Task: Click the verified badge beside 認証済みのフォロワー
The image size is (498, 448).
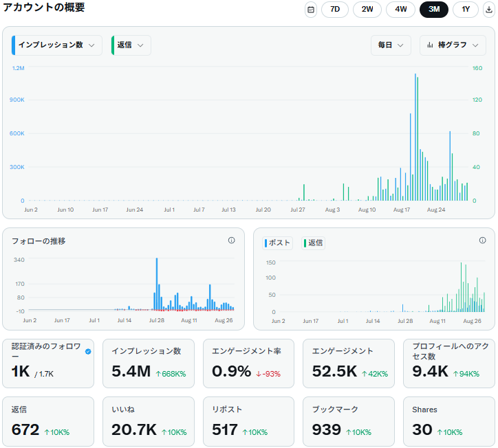Action: [88, 351]
